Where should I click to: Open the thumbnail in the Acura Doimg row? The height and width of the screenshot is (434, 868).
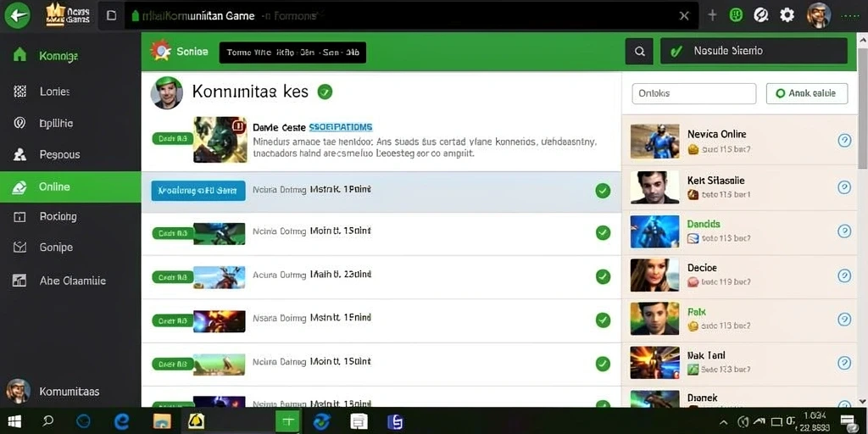tap(220, 277)
